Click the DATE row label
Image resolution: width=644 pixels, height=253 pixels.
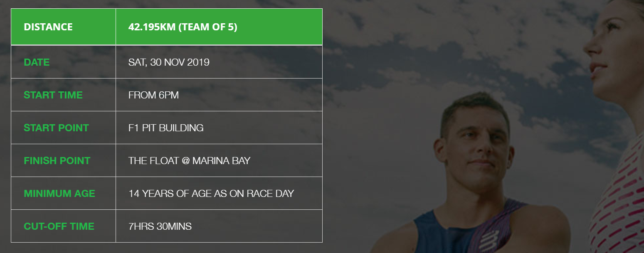(37, 62)
